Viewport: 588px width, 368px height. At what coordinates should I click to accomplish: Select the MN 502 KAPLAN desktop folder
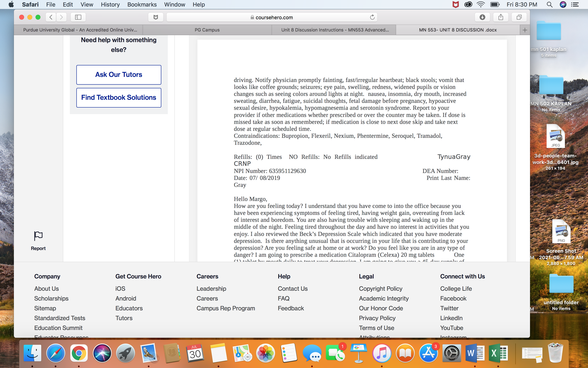551,94
